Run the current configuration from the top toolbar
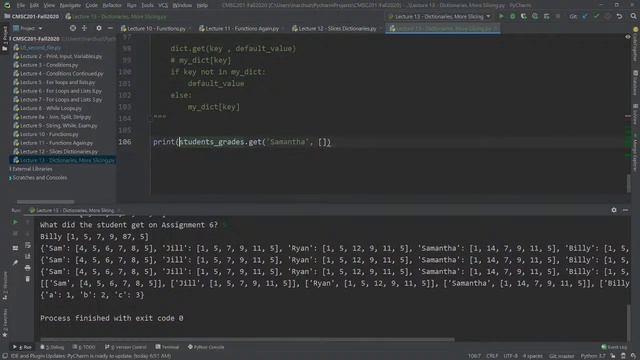 [x=501, y=16]
